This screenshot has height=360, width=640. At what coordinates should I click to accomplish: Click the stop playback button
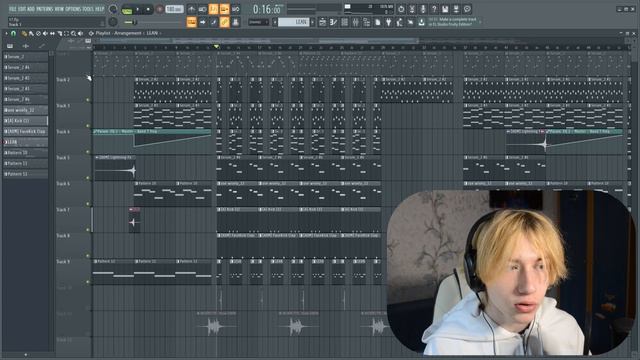point(148,9)
